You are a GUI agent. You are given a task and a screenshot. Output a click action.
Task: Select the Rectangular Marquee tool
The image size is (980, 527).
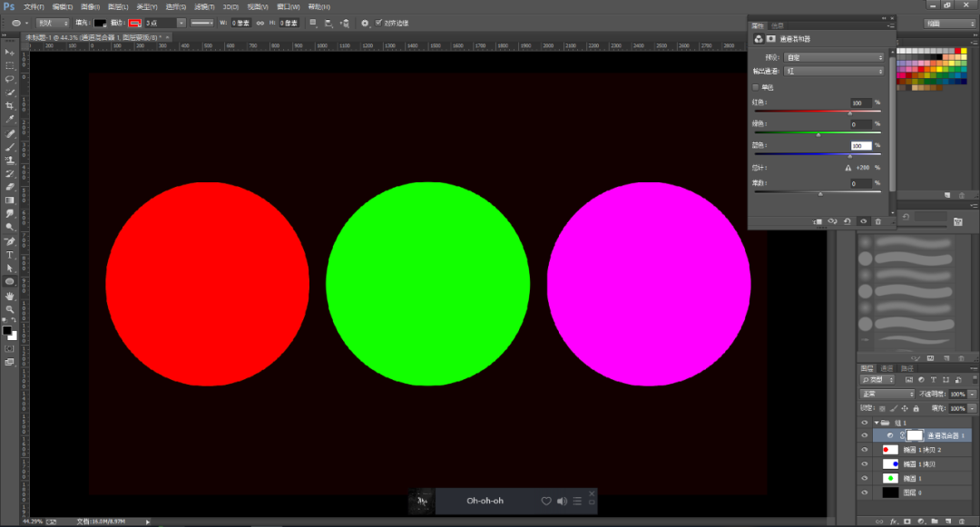click(9, 65)
